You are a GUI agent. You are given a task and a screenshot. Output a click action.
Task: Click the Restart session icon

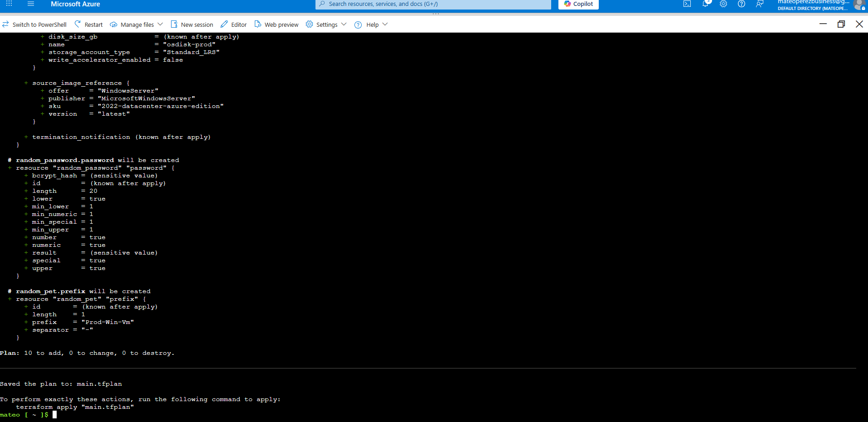(x=88, y=24)
